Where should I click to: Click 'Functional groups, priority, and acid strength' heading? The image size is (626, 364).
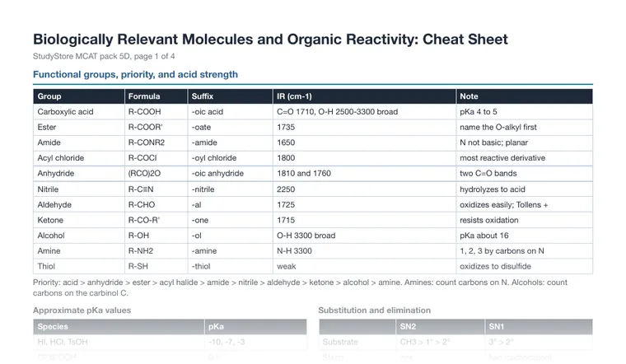(135, 74)
